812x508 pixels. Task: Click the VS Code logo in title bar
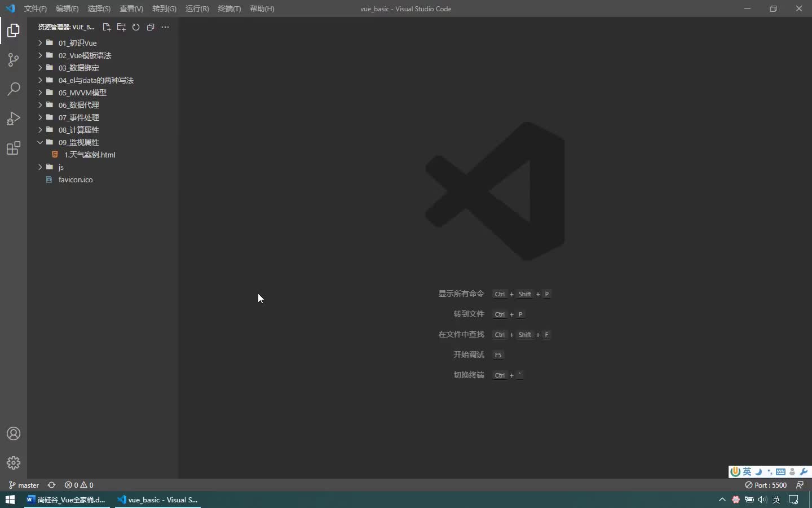click(x=10, y=8)
